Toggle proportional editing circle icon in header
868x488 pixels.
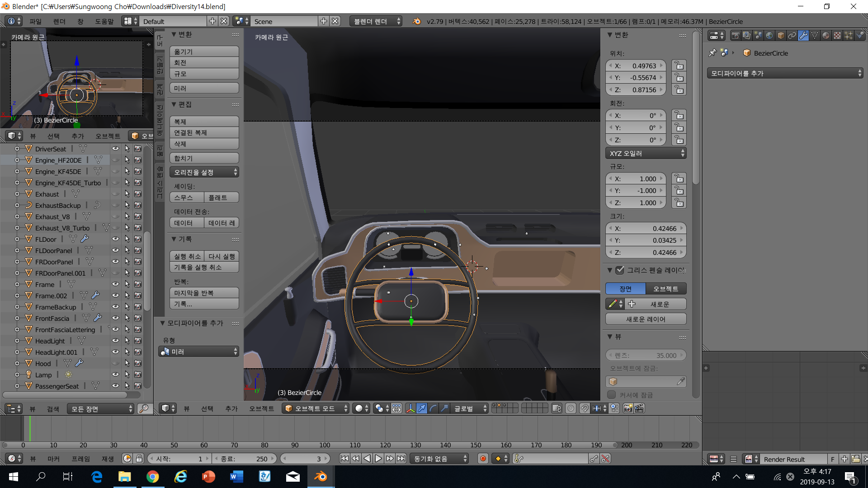(571, 408)
